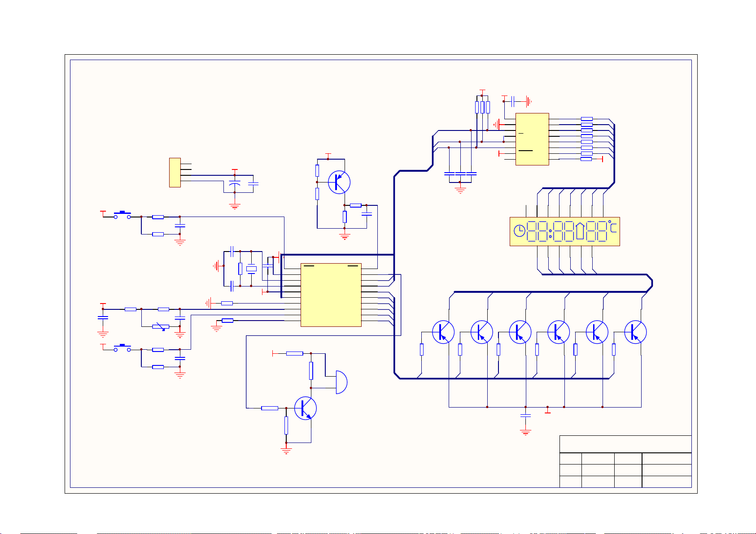Select the resistor in parallel with the crystal
The image size is (756, 534).
240,269
